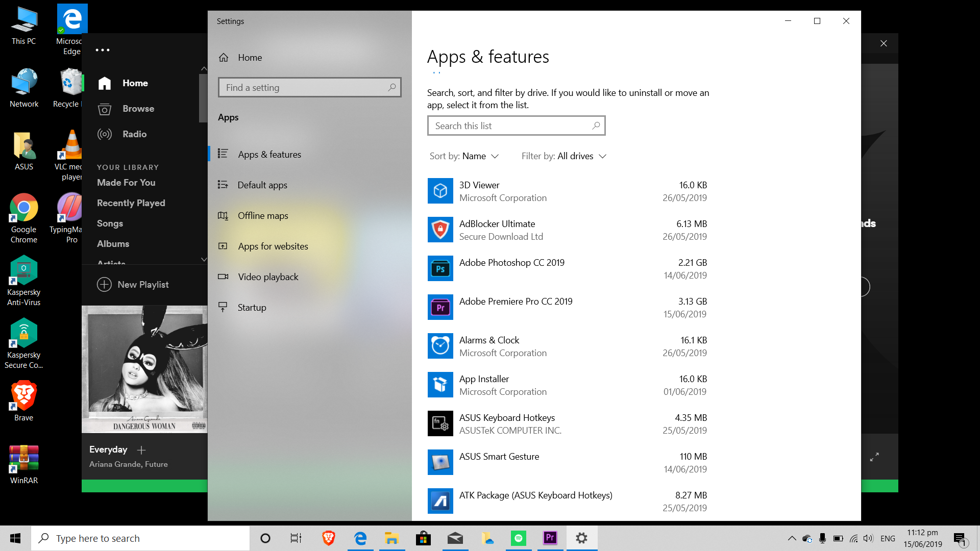The image size is (980, 551).
Task: Open Video playback settings
Action: coord(268,277)
